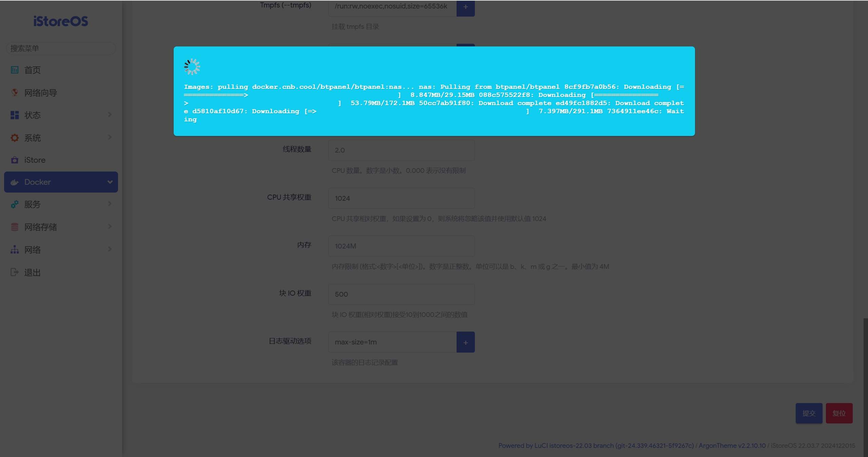868x457 pixels.
Task: Click the Docker whale icon
Action: (x=15, y=182)
